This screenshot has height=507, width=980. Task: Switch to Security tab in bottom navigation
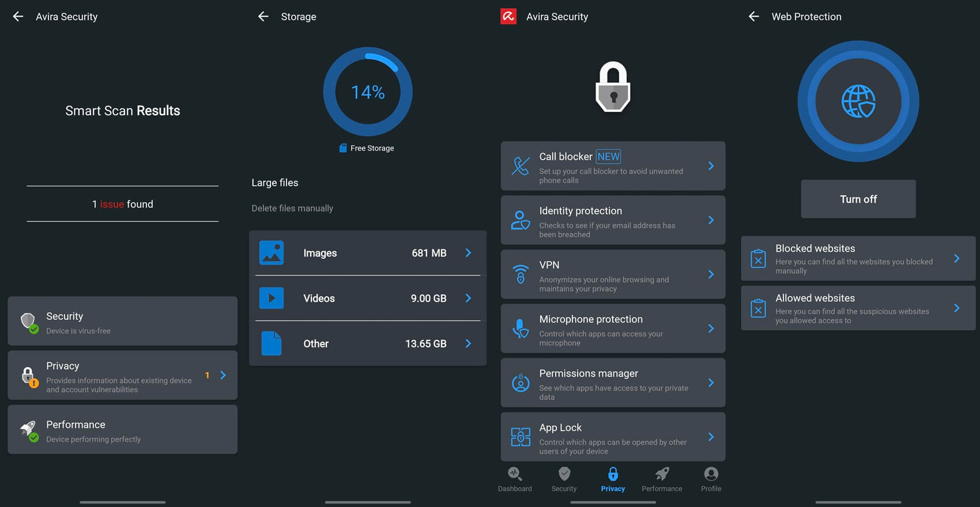click(x=564, y=479)
